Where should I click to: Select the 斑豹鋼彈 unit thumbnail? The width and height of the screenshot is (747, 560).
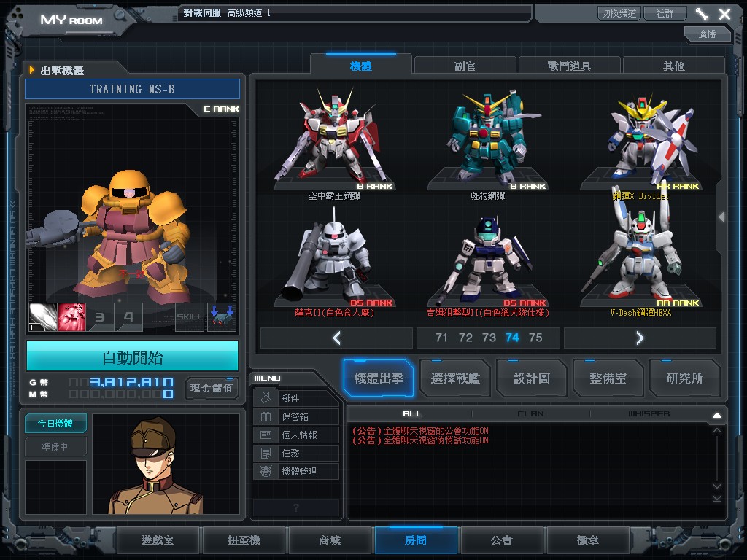pyautogui.click(x=488, y=141)
